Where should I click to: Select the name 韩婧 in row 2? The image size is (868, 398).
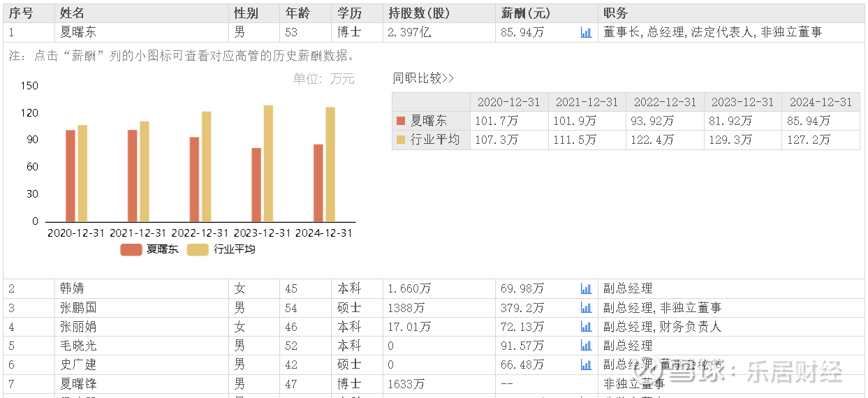tap(73, 288)
